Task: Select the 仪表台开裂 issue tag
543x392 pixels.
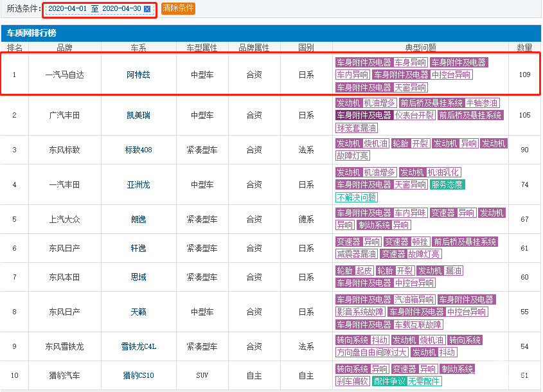Action: coord(414,116)
